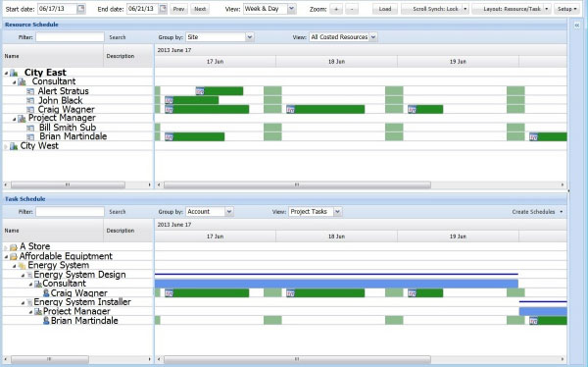Click the Resource Schedule Description column header
The image size is (588, 367).
click(128, 56)
